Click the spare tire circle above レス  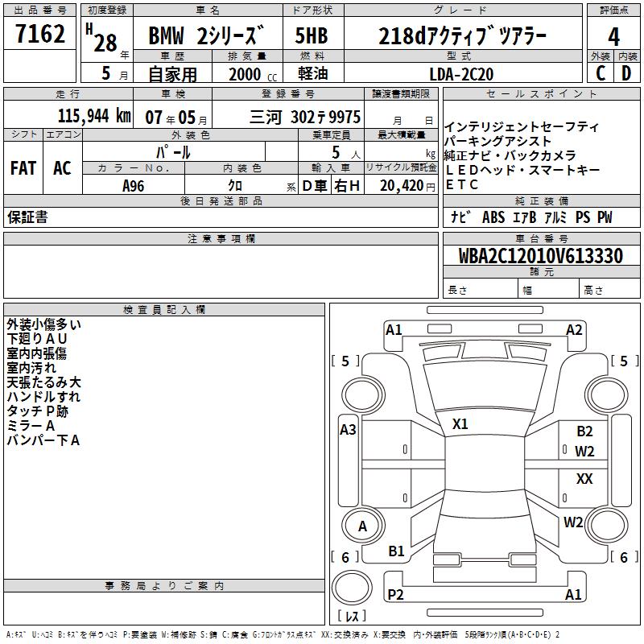pos(352,588)
